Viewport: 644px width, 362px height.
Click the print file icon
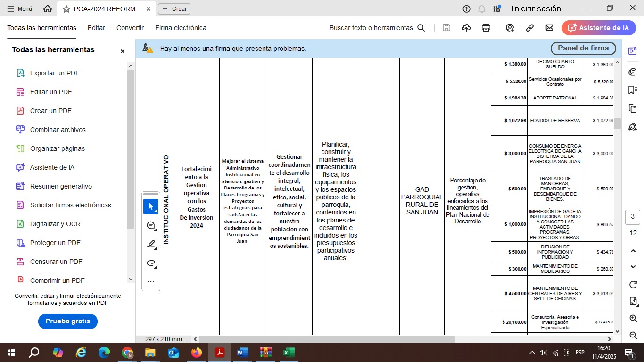pyautogui.click(x=486, y=28)
